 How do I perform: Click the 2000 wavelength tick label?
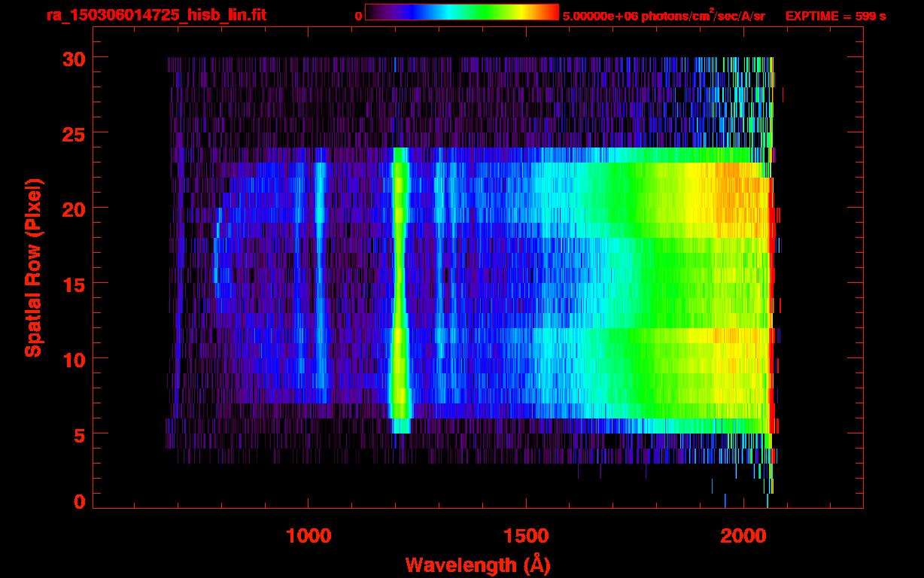pyautogui.click(x=742, y=536)
